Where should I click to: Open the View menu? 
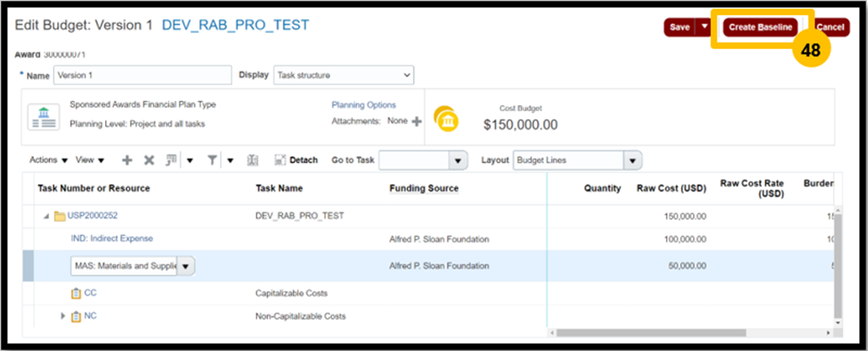90,160
